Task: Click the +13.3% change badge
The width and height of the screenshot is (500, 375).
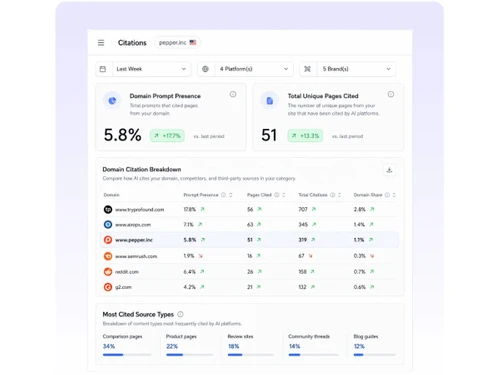Action: 305,136
